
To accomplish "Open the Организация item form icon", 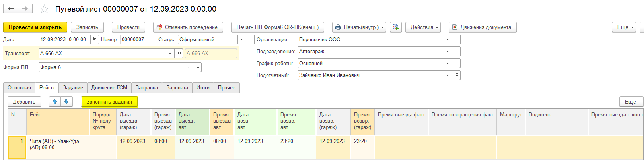I will [x=456, y=40].
